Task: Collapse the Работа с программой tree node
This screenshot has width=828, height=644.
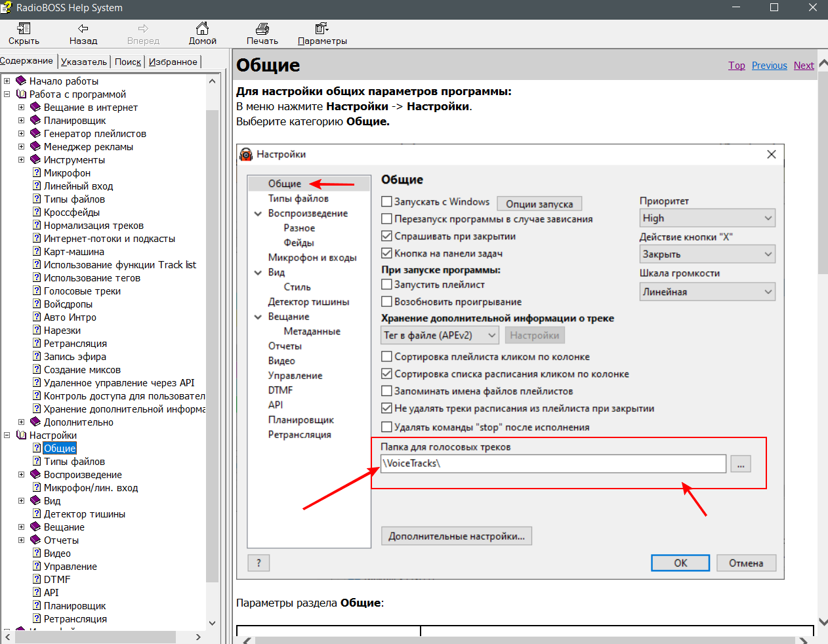Action: pos(7,94)
